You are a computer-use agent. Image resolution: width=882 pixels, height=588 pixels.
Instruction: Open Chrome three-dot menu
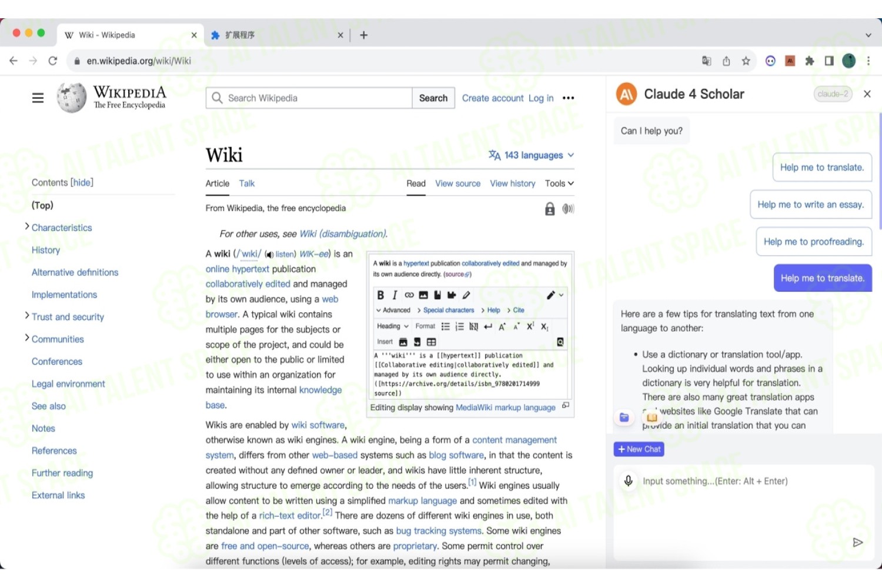coord(868,61)
